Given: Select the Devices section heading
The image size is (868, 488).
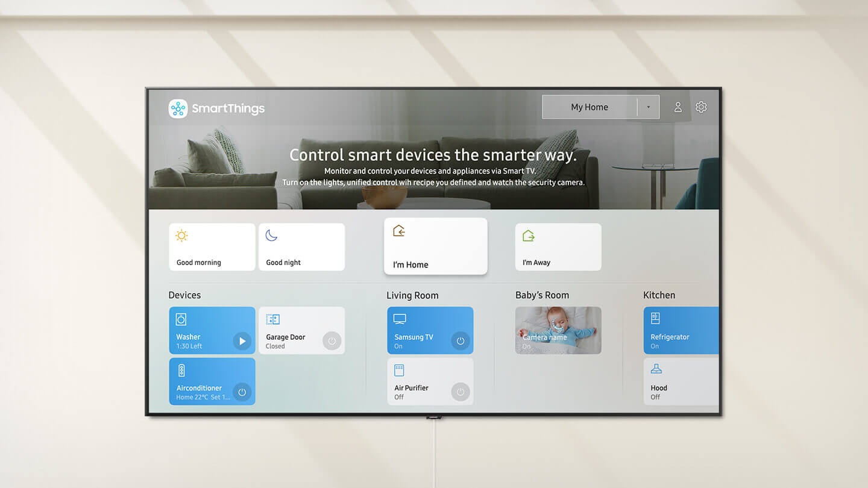Looking at the screenshot, I should (184, 295).
